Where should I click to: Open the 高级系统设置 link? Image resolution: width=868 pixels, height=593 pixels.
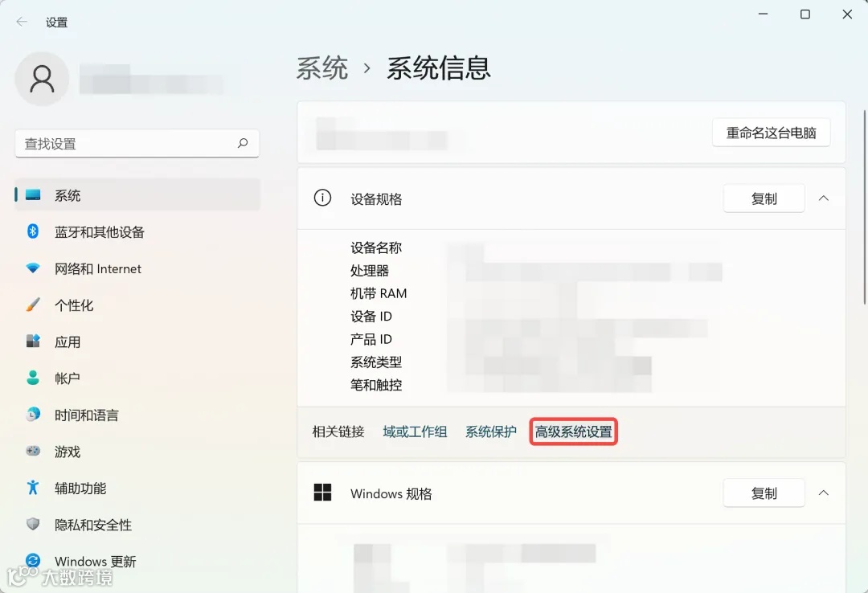pyautogui.click(x=574, y=431)
